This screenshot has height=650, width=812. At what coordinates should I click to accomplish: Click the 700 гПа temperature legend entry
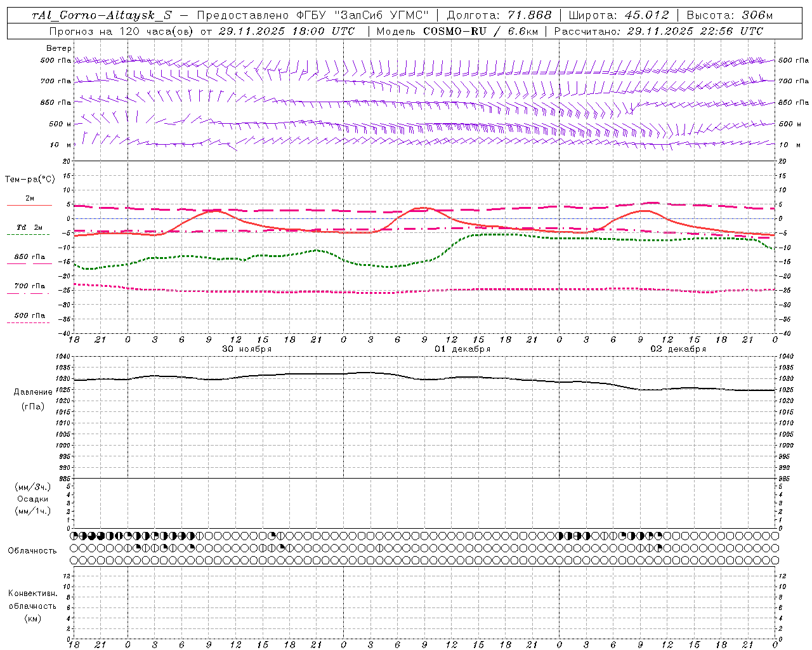point(30,286)
